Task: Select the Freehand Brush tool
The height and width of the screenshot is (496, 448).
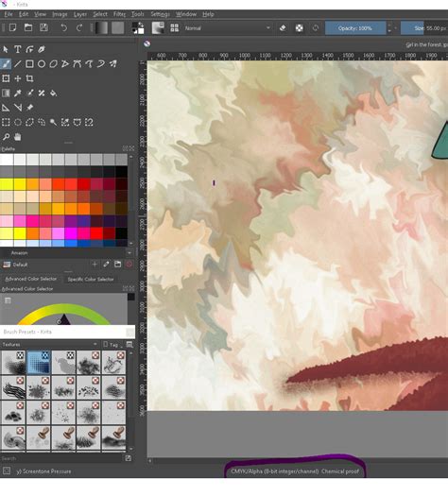Action: [x=6, y=64]
